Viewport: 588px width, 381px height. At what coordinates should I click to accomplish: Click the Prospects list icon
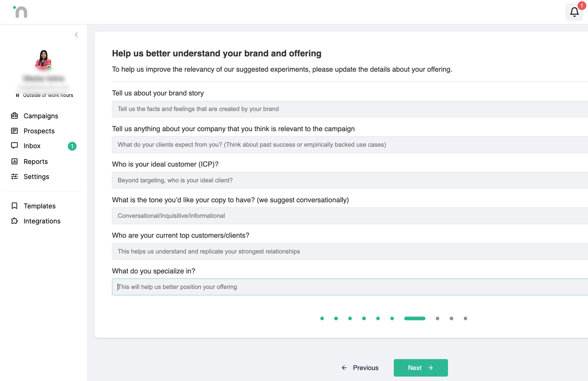[x=15, y=131]
